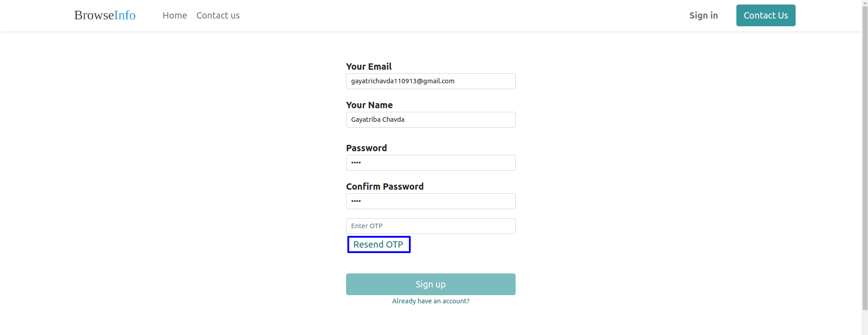Open the BrowseInfo logo homepage link
Viewport: 868px width, 335px height.
105,15
